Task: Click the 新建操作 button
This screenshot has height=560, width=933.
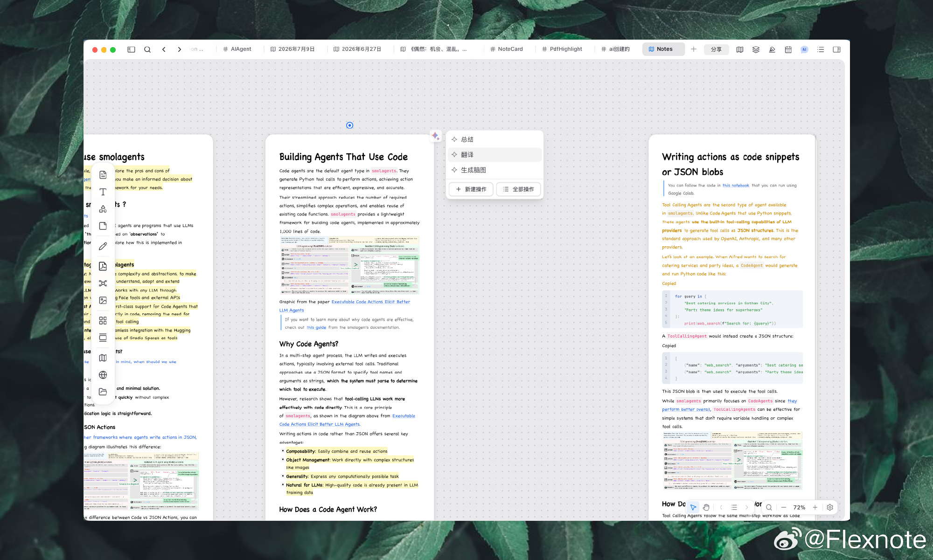Action: click(471, 189)
